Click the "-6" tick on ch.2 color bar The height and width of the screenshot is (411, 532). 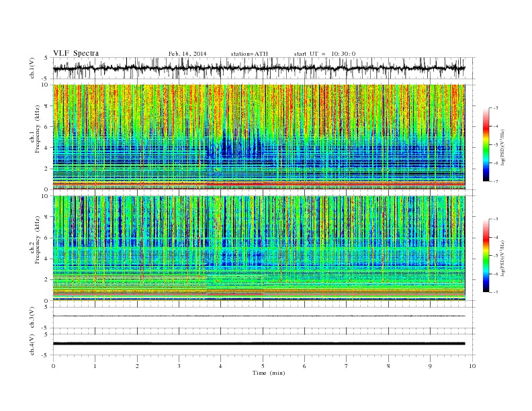[x=496, y=274]
